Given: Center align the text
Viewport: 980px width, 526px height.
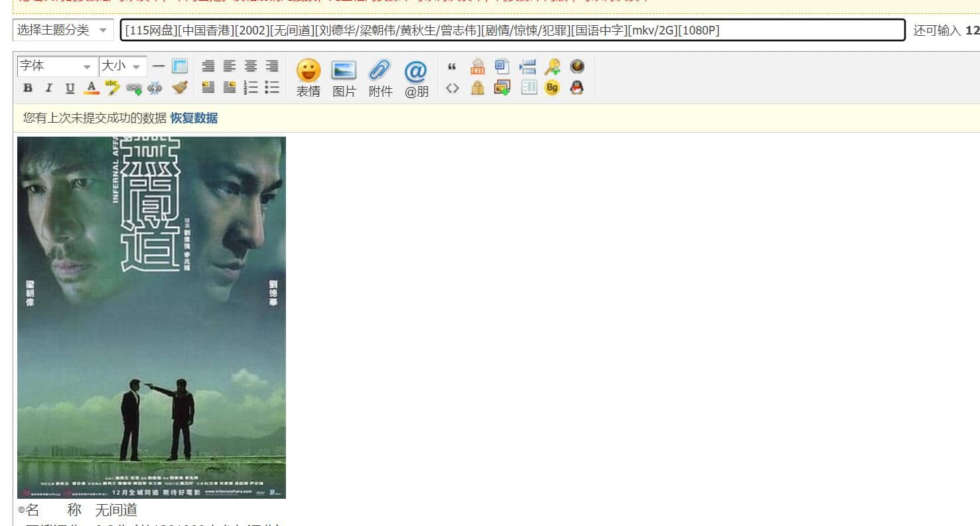Looking at the screenshot, I should (x=251, y=66).
